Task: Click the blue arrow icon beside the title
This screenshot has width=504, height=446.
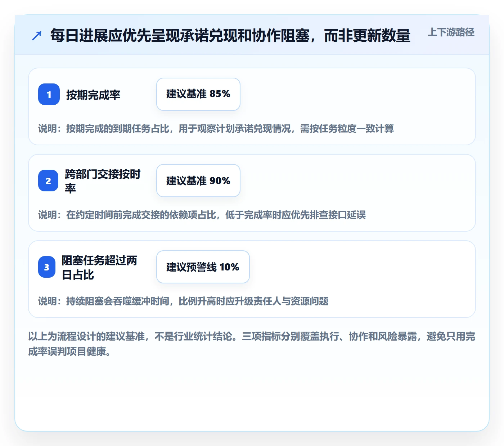Action: 37,36
